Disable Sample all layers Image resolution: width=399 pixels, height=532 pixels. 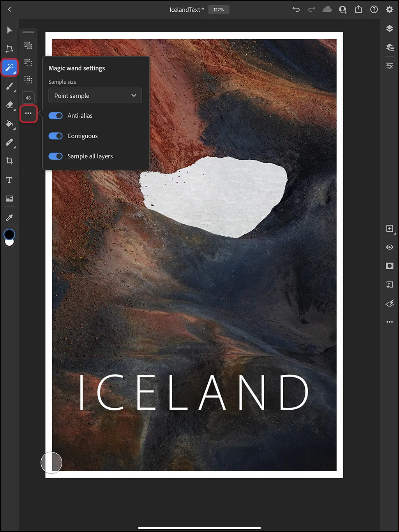pyautogui.click(x=55, y=156)
